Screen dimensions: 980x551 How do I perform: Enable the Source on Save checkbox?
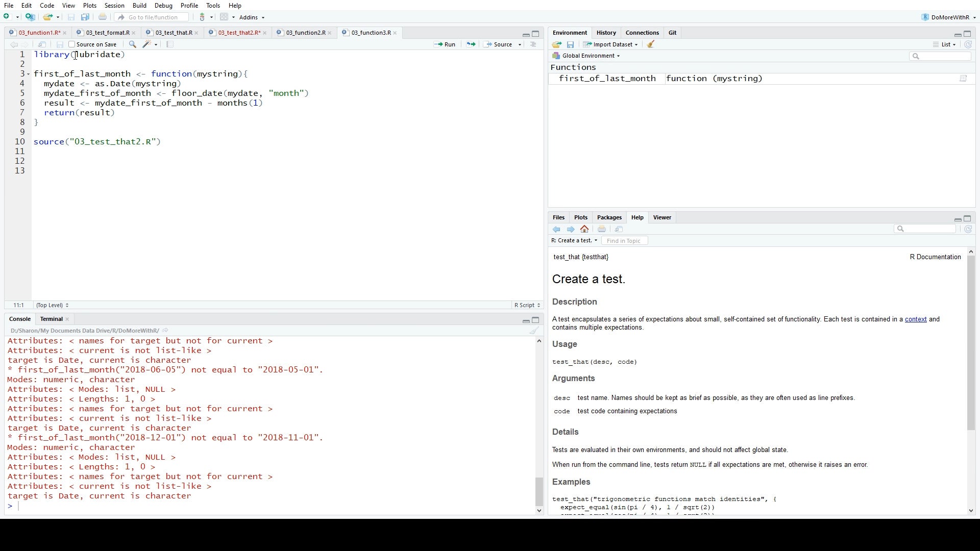click(x=72, y=44)
